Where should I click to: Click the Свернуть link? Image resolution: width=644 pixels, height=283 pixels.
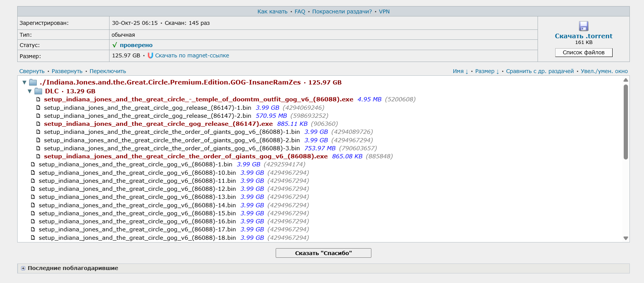click(x=32, y=71)
